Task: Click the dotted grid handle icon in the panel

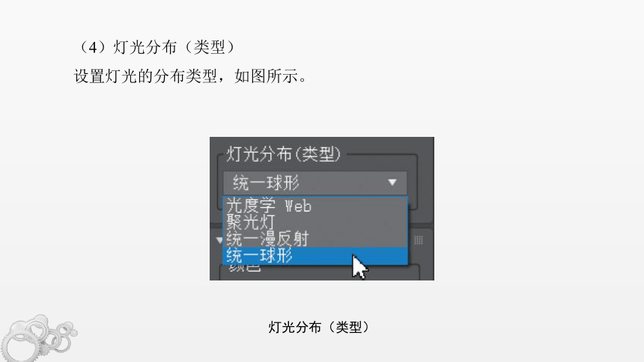Action: 418,240
